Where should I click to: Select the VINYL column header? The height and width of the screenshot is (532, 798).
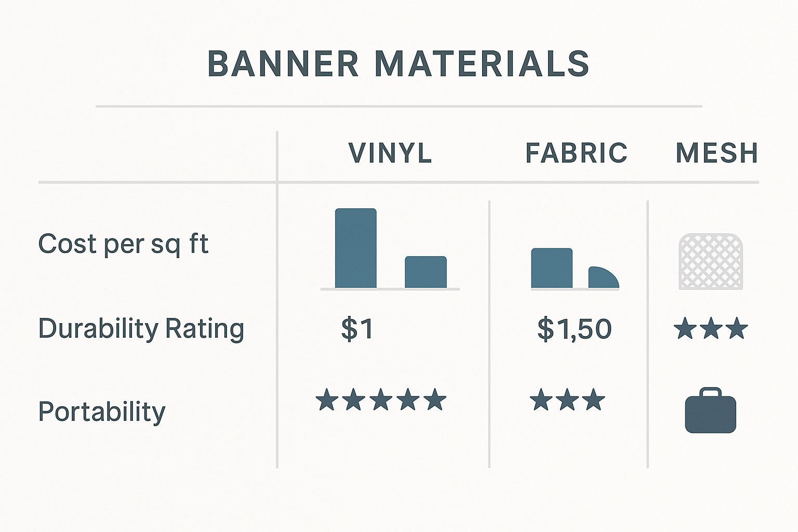pyautogui.click(x=390, y=153)
